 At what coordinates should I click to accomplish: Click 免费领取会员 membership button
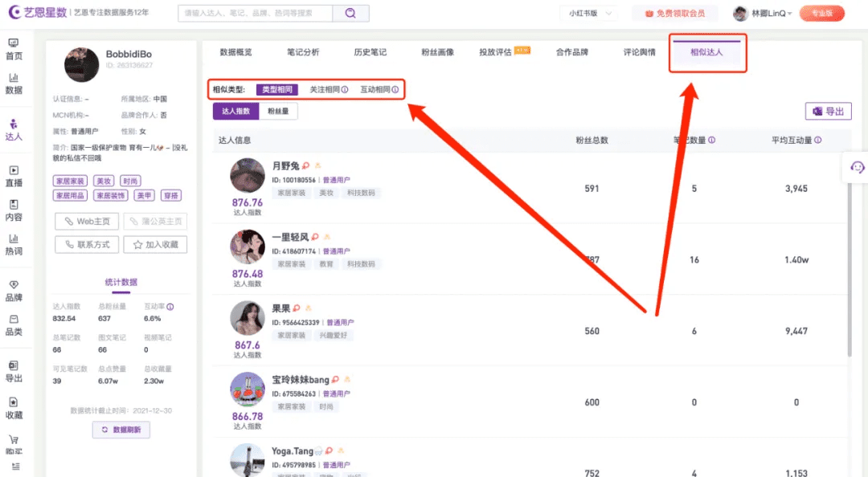[675, 14]
